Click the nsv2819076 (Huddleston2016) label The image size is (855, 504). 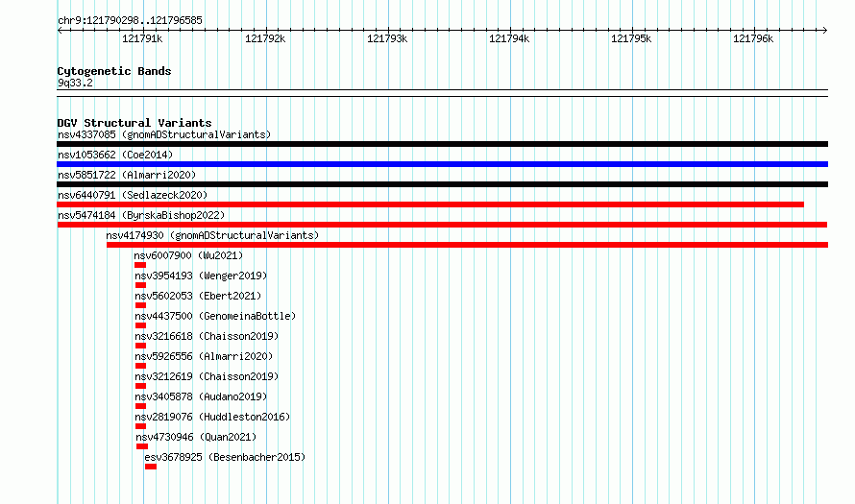click(x=212, y=417)
